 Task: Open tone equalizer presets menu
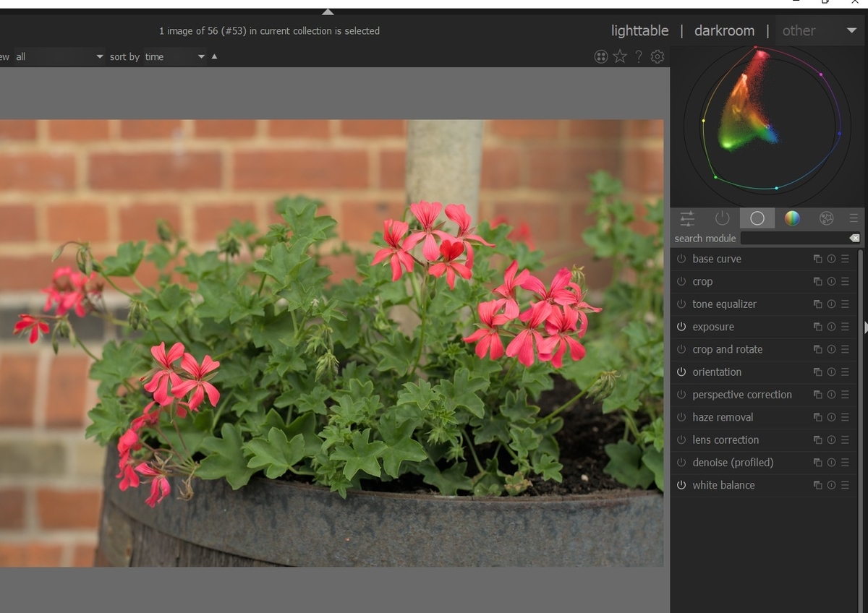pos(845,304)
